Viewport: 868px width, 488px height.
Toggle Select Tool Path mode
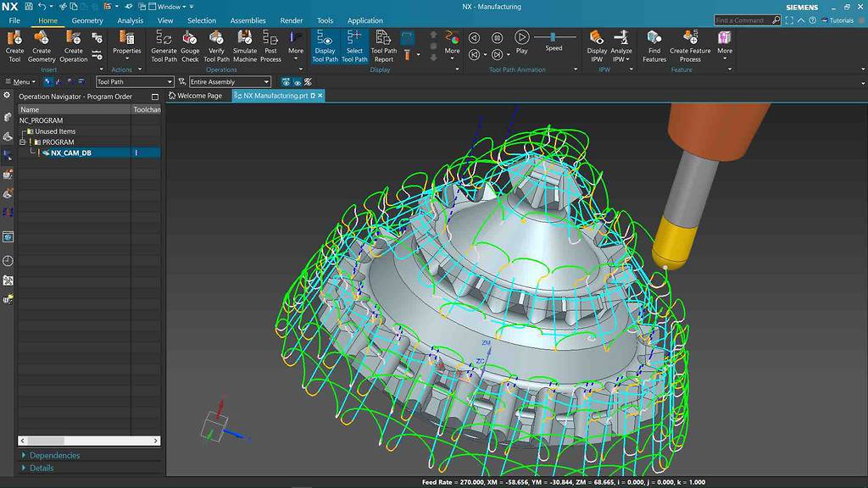click(354, 47)
